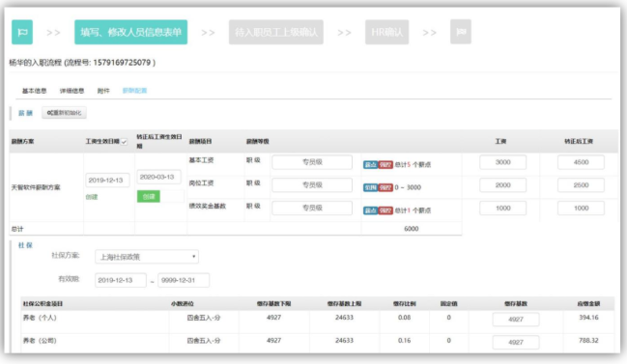Click the 转正后工资 column header

[x=579, y=141]
